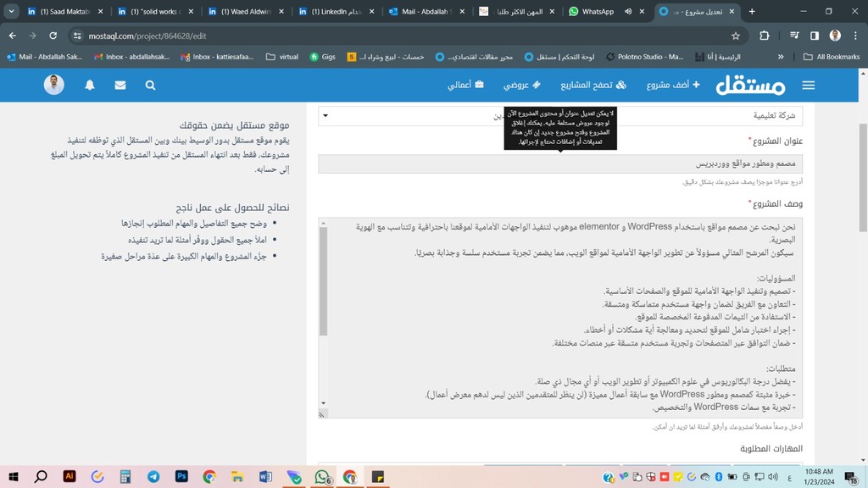This screenshot has height=488, width=868.
Task: Click the search magnifier in Mostaql header
Action: pyautogui.click(x=150, y=86)
